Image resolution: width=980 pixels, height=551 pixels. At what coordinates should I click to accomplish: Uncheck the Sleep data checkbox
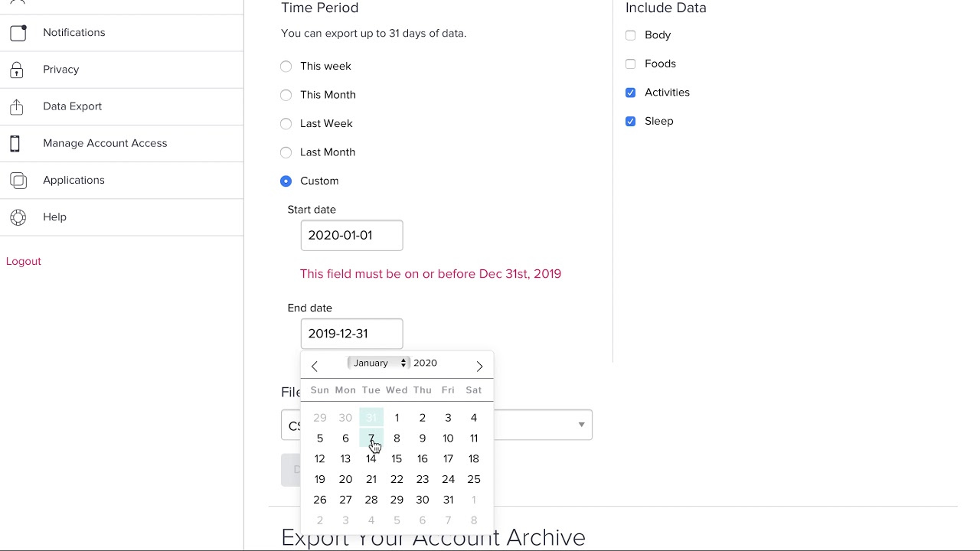631,122
